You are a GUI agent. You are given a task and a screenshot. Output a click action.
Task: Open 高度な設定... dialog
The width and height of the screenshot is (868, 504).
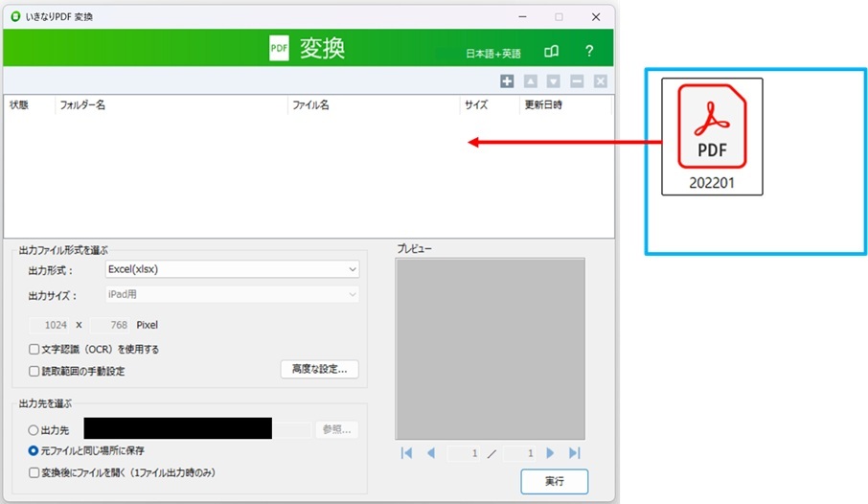click(x=319, y=369)
